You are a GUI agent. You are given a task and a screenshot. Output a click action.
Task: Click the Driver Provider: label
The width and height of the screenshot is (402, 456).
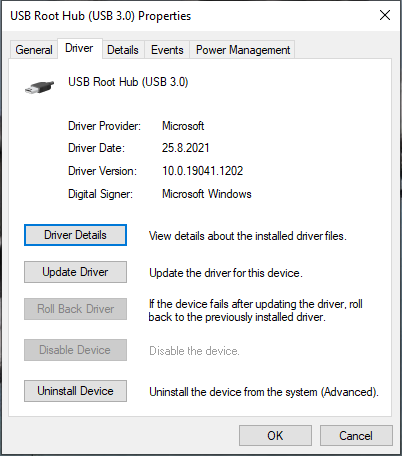(x=105, y=126)
